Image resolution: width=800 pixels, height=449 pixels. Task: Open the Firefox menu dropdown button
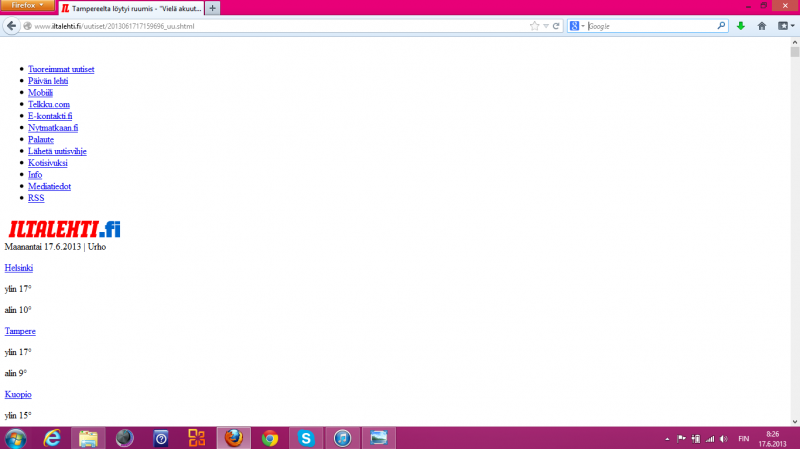tap(27, 6)
